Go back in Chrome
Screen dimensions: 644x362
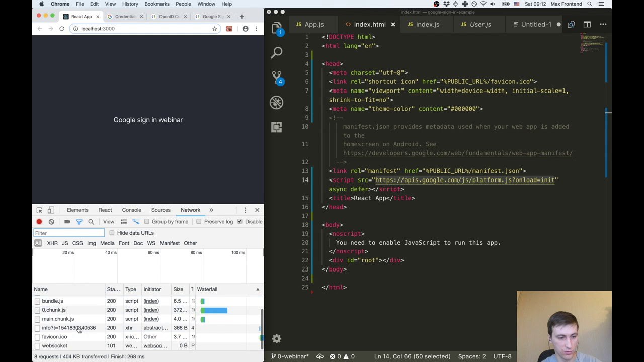[39, 29]
